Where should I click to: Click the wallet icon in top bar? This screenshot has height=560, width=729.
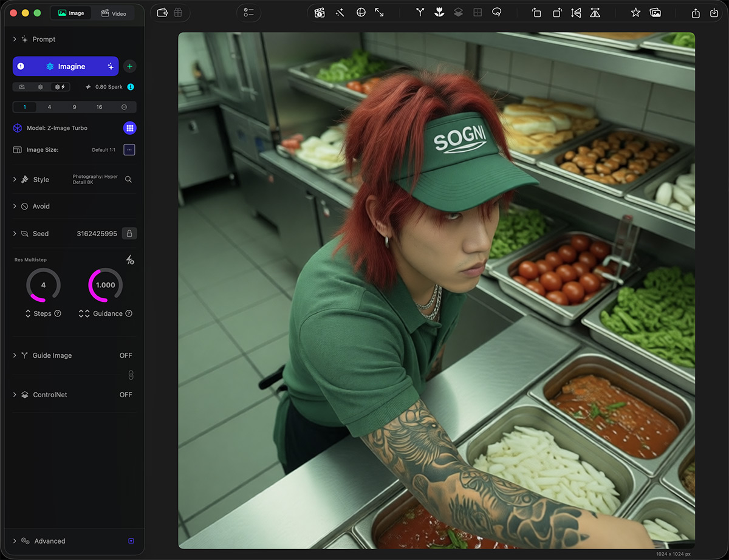click(x=162, y=13)
